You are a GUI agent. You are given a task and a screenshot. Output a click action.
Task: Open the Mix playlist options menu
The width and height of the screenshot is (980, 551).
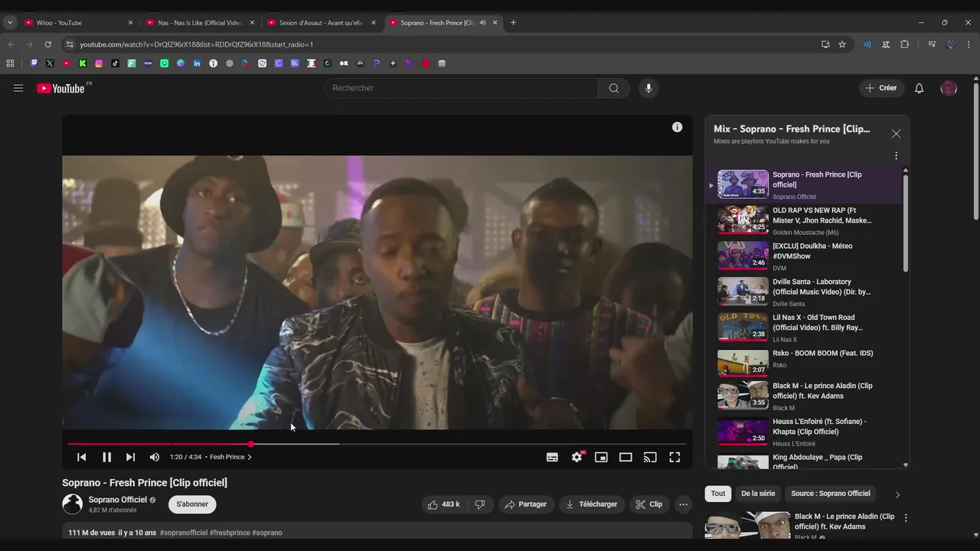pos(896,156)
